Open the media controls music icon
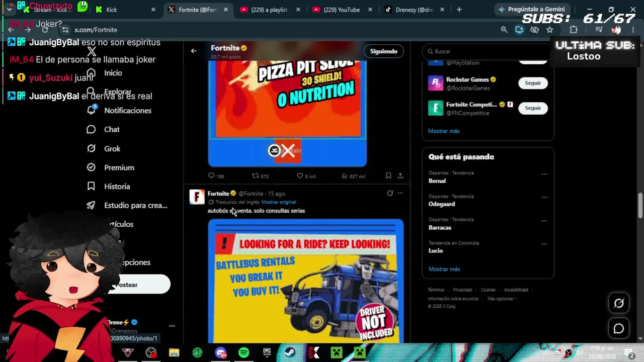644x362 pixels. coord(599,30)
